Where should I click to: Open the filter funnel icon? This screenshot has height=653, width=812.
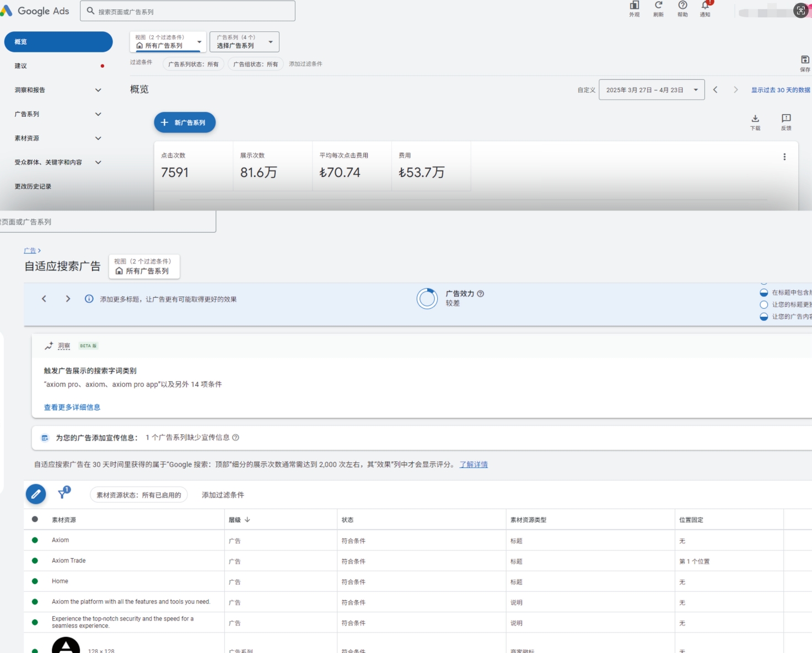pos(63,493)
